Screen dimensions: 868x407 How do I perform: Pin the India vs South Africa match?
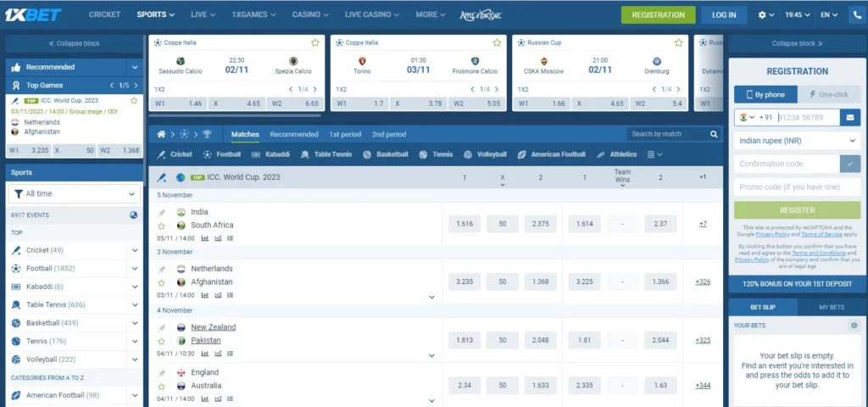(161, 213)
